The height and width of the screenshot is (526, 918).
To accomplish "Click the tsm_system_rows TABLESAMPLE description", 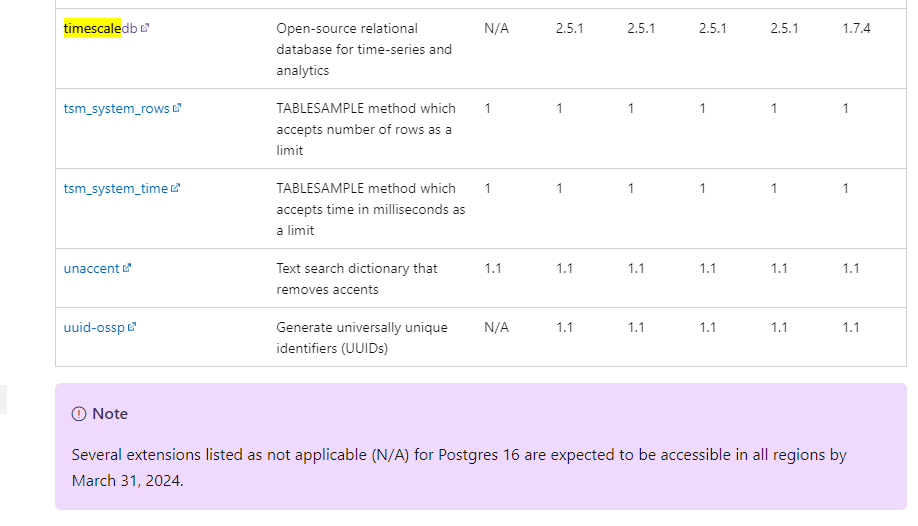I will click(x=366, y=129).
